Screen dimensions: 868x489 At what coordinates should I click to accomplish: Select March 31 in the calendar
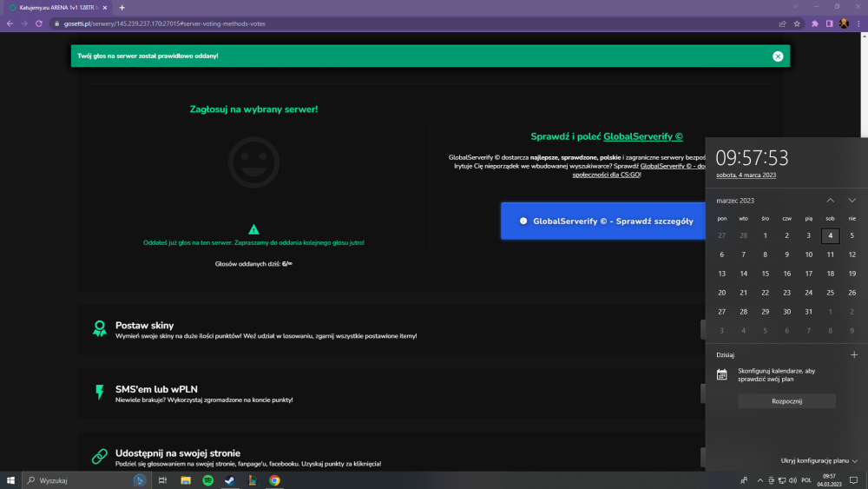coord(809,312)
